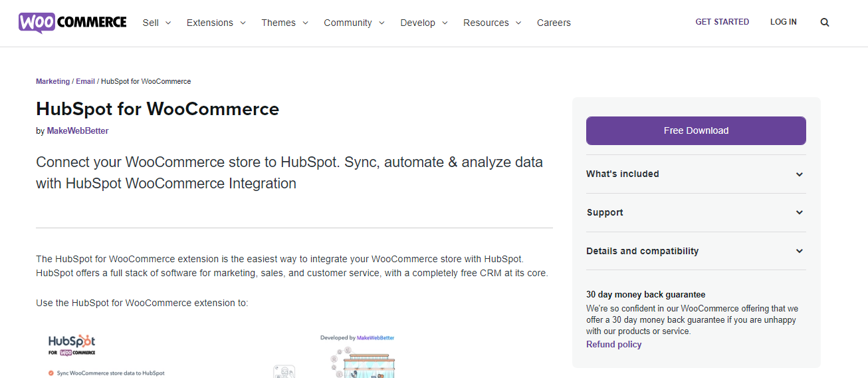868x378 pixels.
Task: Expand the What's included chevron
Action: click(800, 174)
